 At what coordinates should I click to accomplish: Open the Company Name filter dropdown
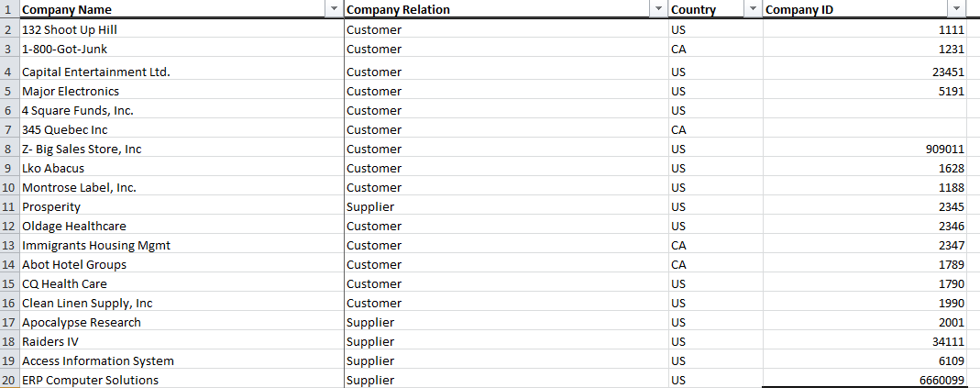pos(334,9)
